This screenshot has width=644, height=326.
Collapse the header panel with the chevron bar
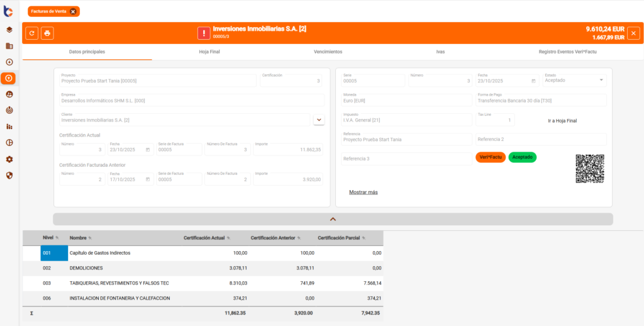click(333, 219)
